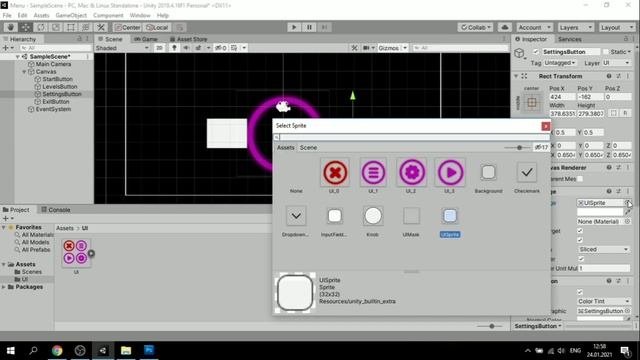The image size is (640, 360).
Task: Select the Move tool
Action: click(x=25, y=27)
